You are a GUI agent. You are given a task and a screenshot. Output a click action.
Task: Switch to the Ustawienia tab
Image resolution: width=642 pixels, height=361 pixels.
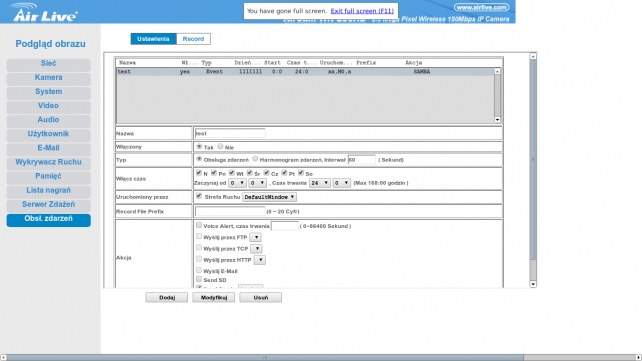point(153,39)
